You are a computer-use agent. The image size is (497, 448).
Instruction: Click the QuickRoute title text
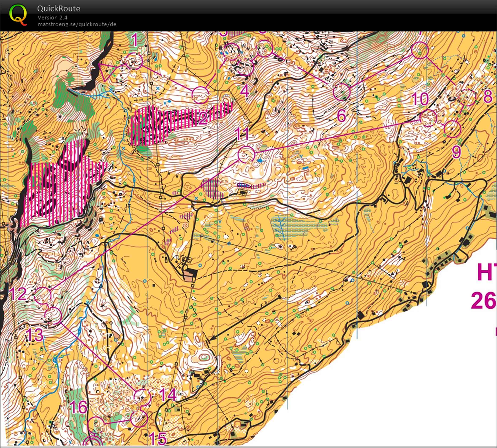[x=59, y=9]
